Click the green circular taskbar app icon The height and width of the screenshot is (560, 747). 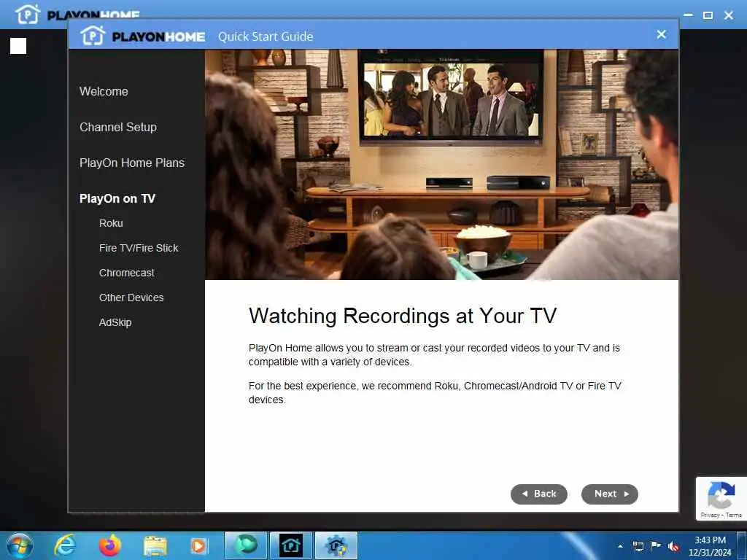(x=246, y=545)
